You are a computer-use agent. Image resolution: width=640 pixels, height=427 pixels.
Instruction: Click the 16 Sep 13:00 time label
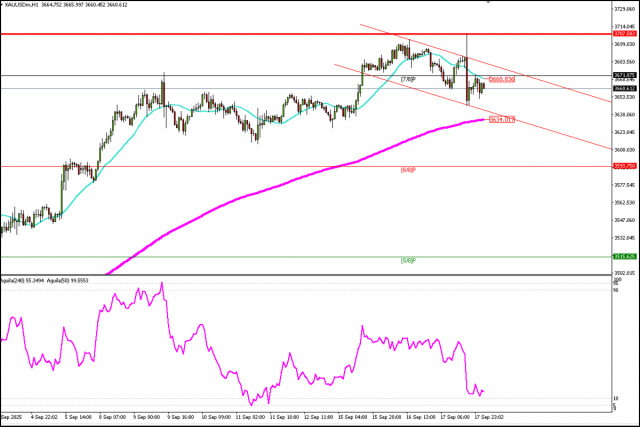[422, 417]
